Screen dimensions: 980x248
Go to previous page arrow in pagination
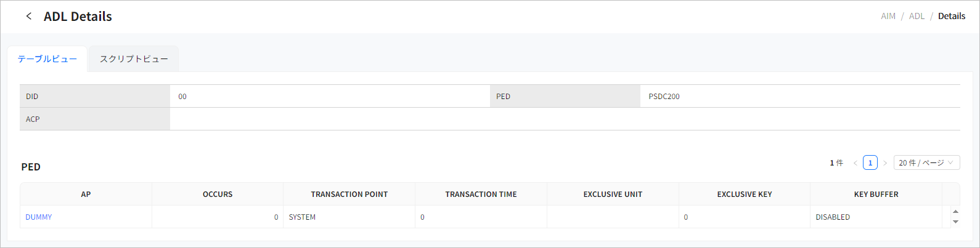pyautogui.click(x=855, y=163)
